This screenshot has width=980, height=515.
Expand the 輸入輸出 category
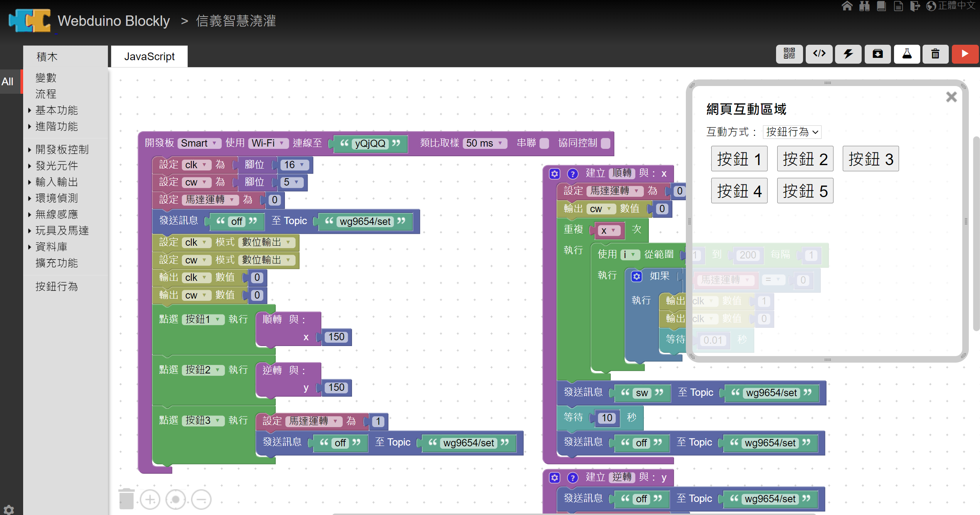pyautogui.click(x=56, y=182)
